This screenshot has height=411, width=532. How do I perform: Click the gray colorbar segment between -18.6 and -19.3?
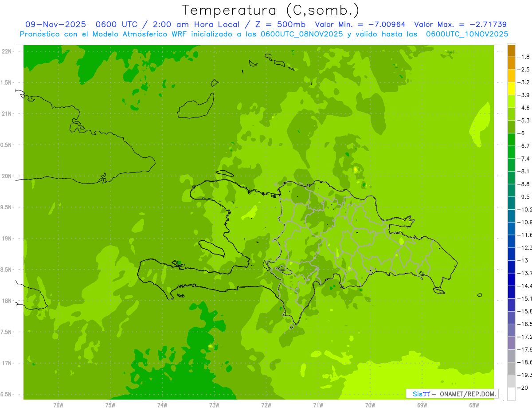[511, 368]
